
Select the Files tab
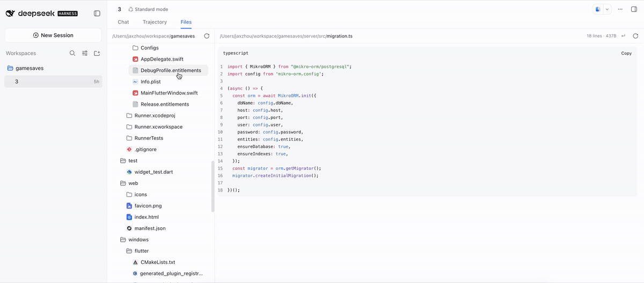coord(186,22)
